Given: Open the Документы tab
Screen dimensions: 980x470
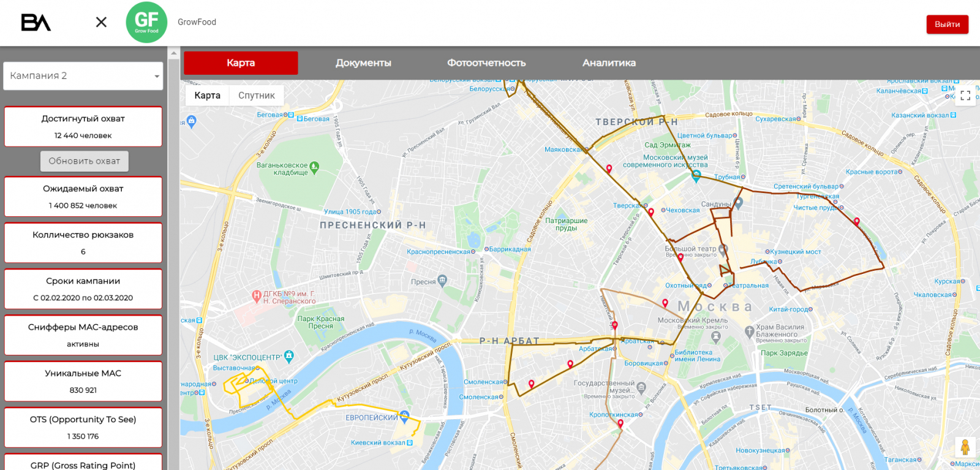Looking at the screenshot, I should 363,63.
